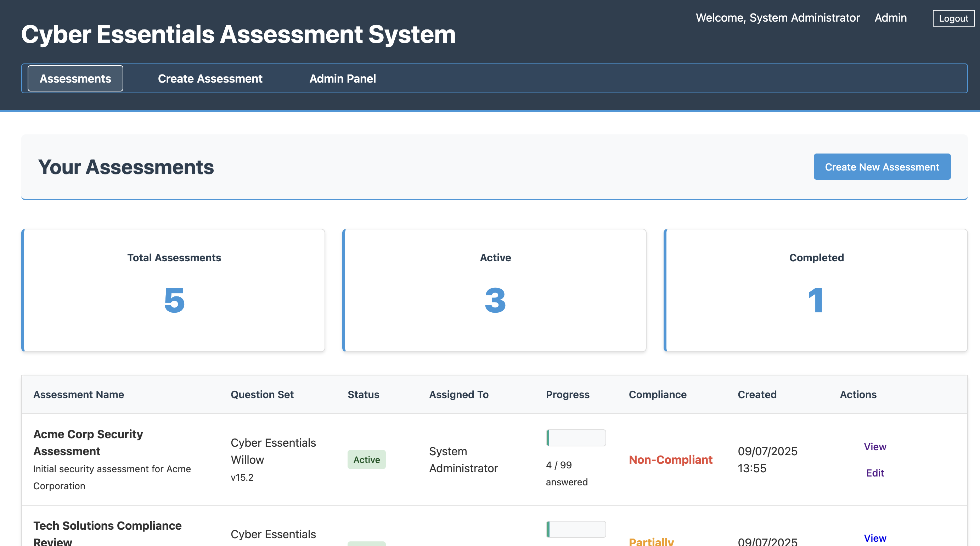Select the Assessments tab
The image size is (980, 546).
75,78
